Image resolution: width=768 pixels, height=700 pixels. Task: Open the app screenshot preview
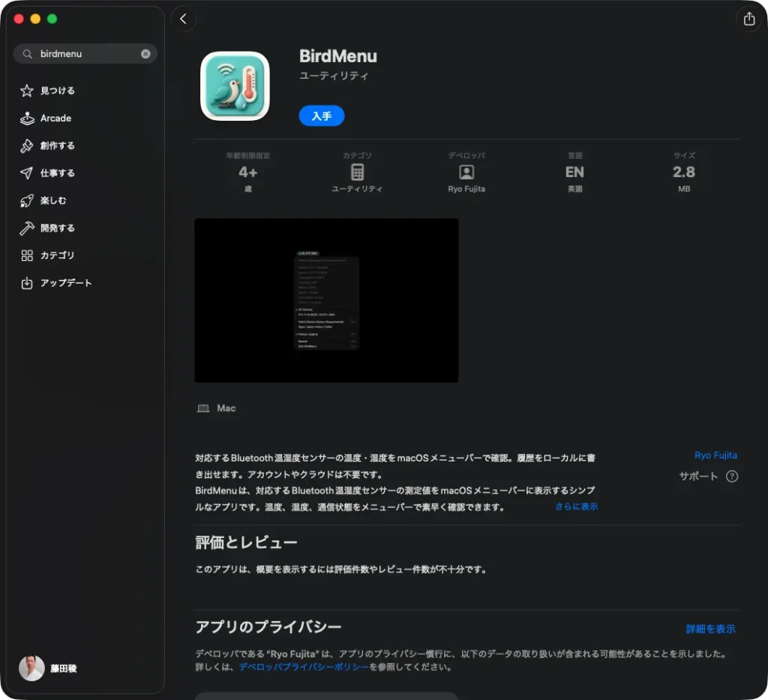(326, 300)
